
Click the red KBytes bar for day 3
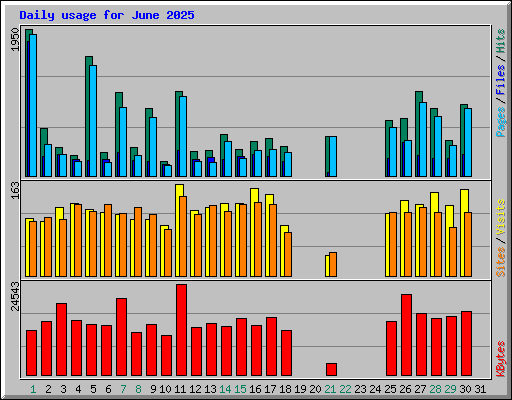(61, 339)
